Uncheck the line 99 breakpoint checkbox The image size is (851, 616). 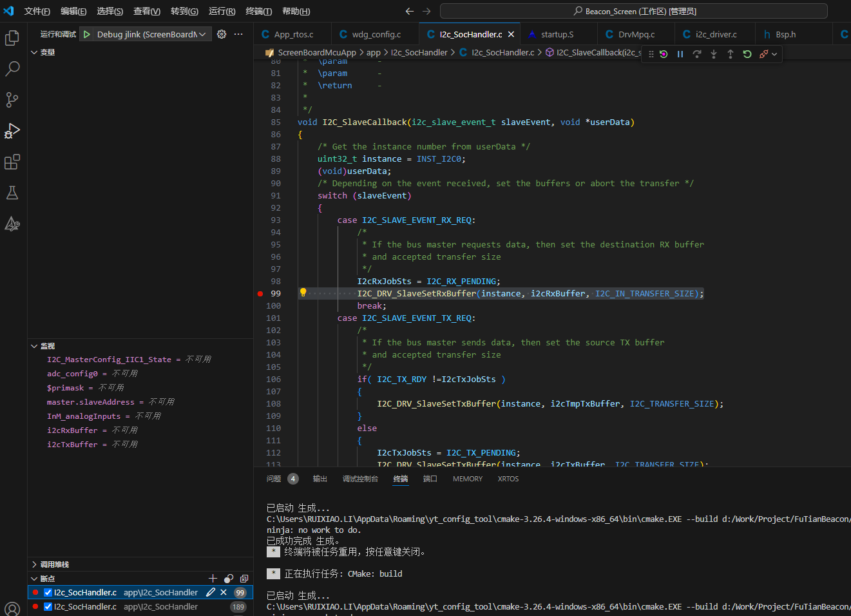tap(48, 592)
